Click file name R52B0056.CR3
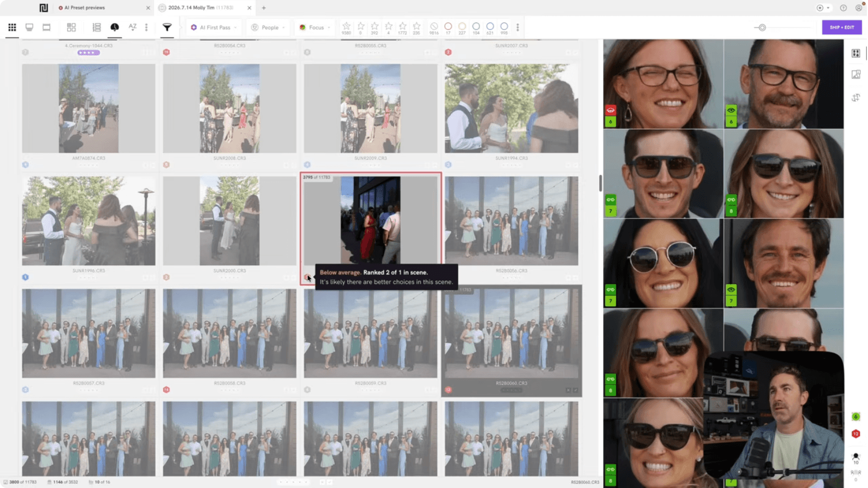868x488 pixels. coord(511,271)
